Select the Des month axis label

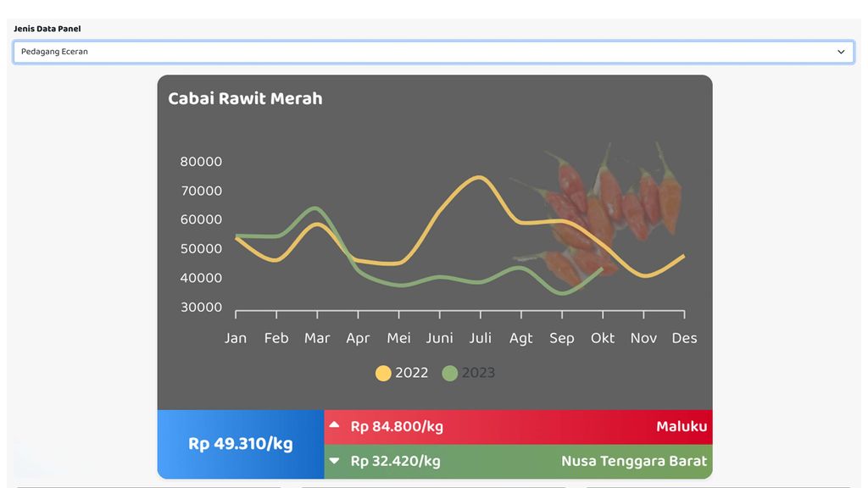(684, 338)
